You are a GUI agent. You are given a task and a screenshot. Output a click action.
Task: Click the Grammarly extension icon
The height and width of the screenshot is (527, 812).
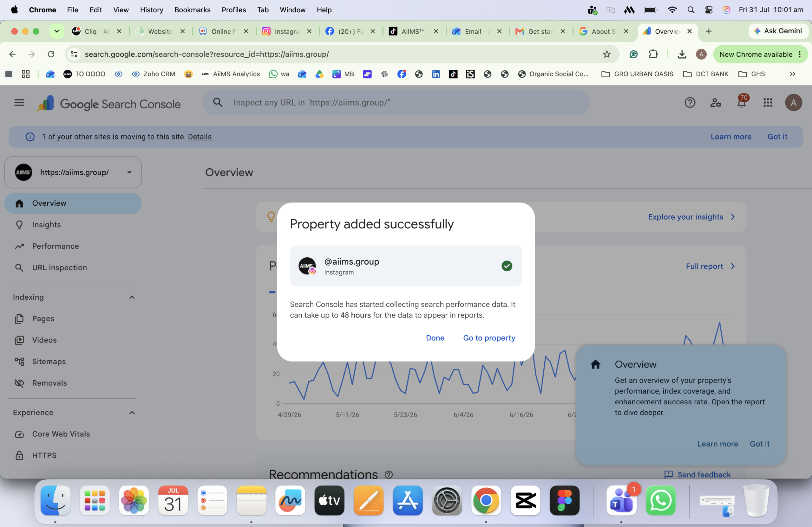click(x=633, y=54)
